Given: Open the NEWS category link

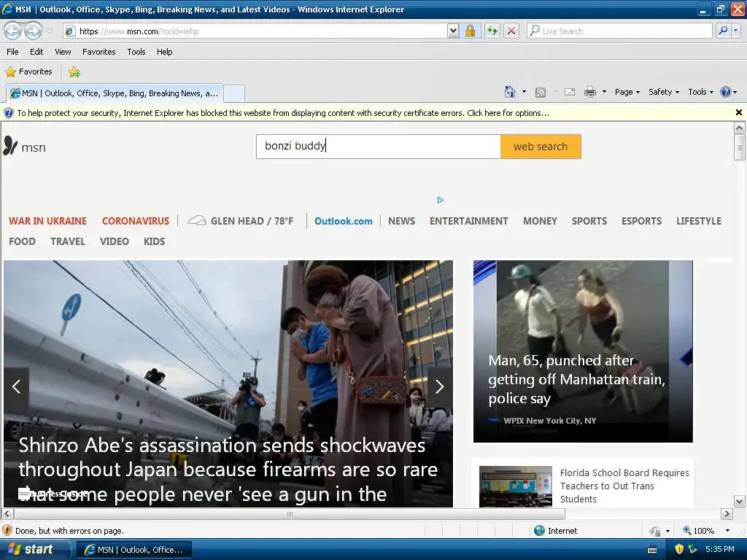Looking at the screenshot, I should (402, 221).
